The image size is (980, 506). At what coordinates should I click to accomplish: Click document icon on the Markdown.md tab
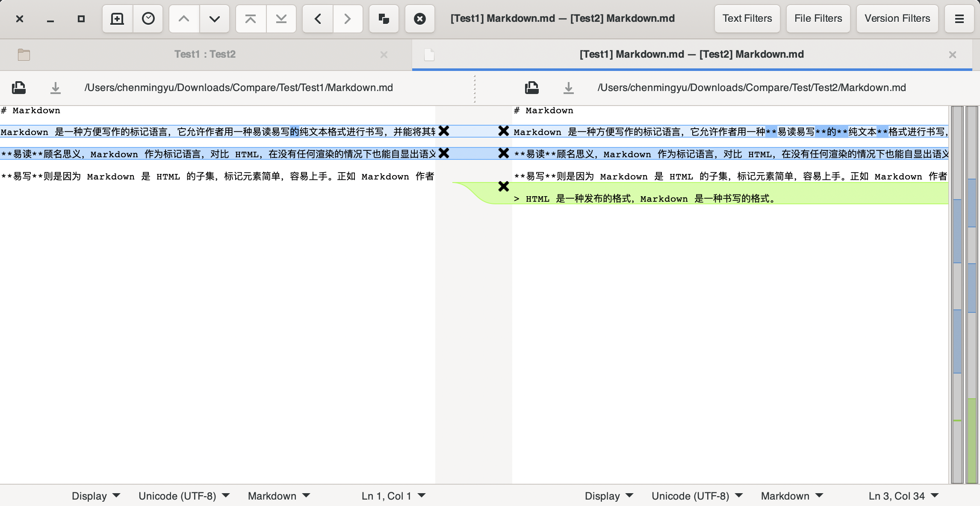(429, 55)
